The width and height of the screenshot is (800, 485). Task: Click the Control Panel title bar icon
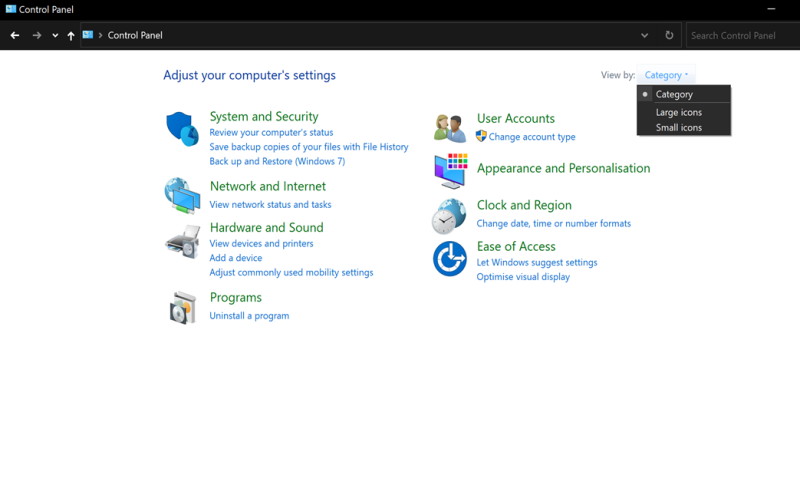pyautogui.click(x=11, y=9)
